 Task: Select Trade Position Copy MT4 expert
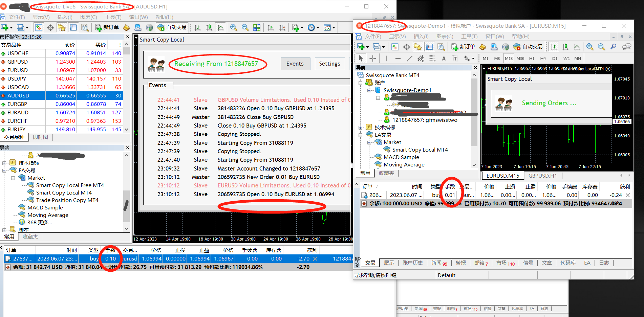(x=67, y=200)
